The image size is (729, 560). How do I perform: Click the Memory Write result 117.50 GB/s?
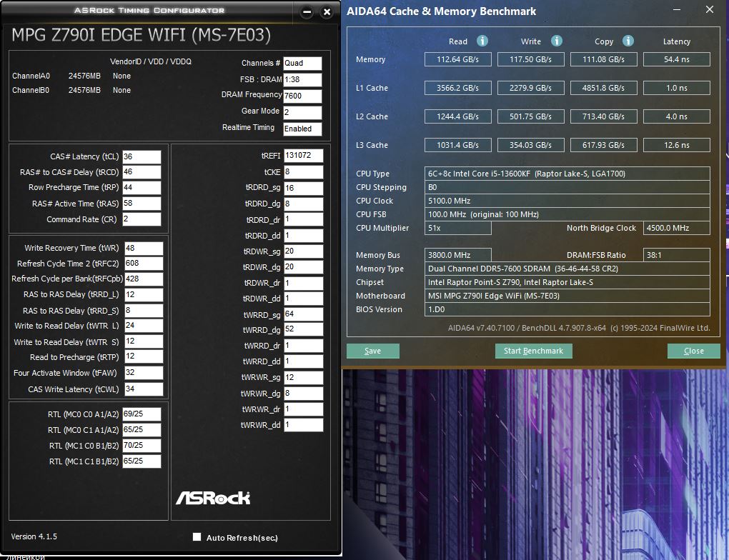530,59
